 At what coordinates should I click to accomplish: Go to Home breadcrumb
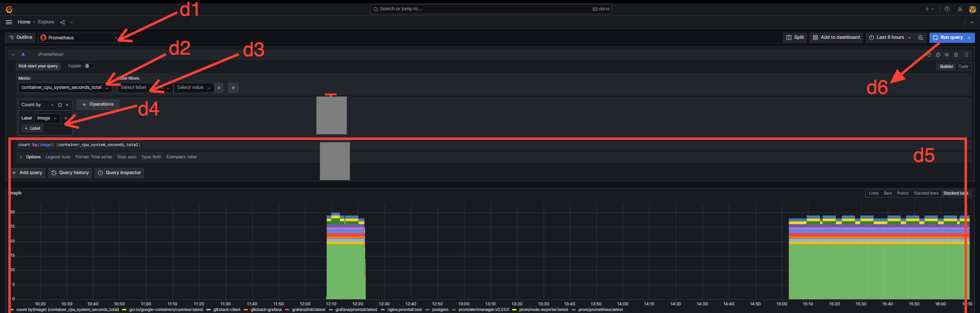(24, 22)
